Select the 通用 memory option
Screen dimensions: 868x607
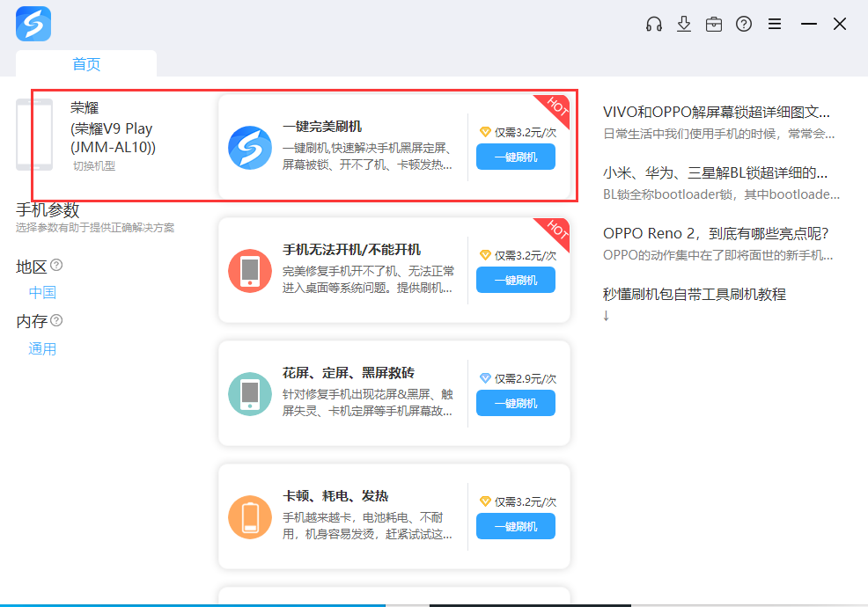click(x=42, y=348)
